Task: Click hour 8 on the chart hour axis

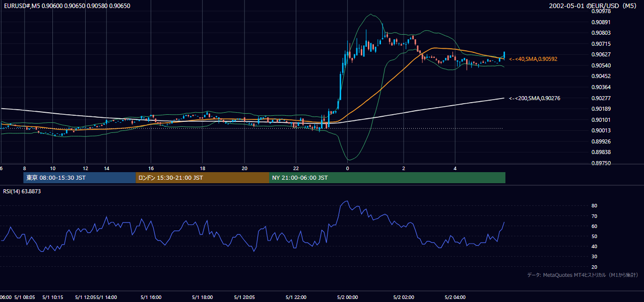Action: coord(24,168)
